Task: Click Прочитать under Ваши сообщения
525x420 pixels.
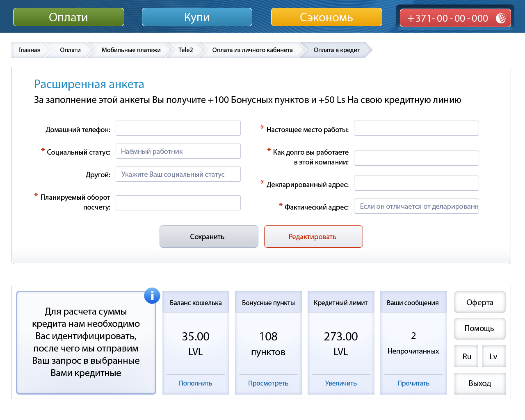Action: (x=413, y=383)
